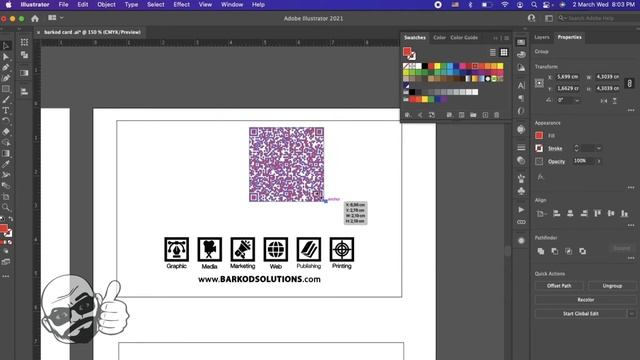Screen dimensions: 640x360
Task: Click the Recolor button
Action: (x=585, y=300)
